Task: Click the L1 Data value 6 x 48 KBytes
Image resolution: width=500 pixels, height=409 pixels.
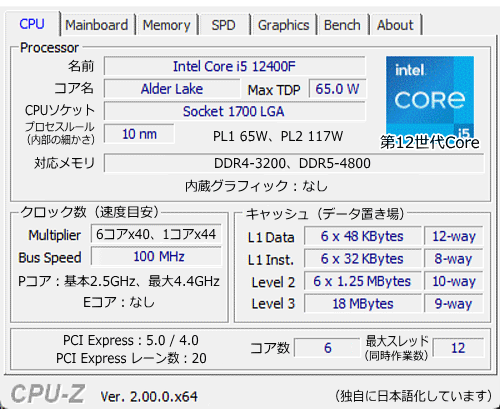Action: click(362, 236)
